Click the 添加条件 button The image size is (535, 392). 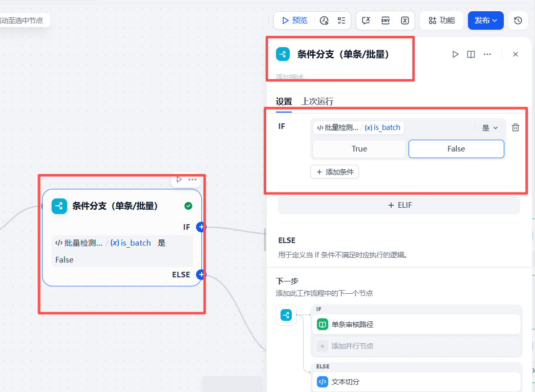pos(334,172)
